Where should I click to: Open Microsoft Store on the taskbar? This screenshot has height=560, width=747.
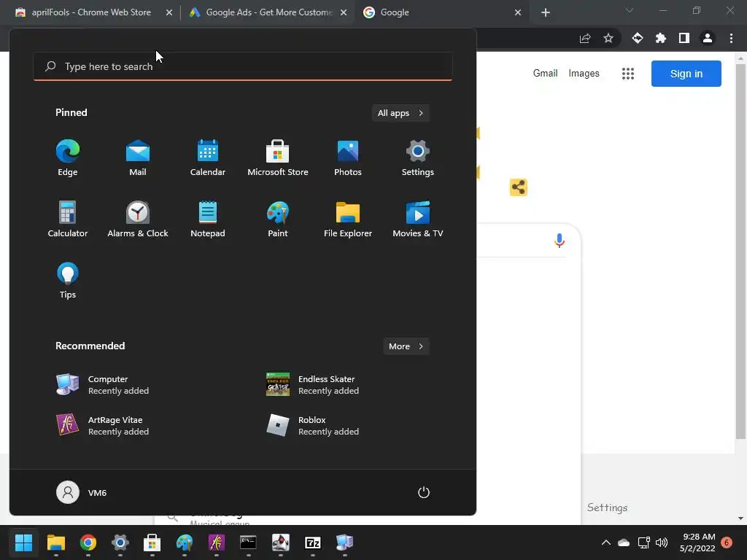tap(152, 542)
